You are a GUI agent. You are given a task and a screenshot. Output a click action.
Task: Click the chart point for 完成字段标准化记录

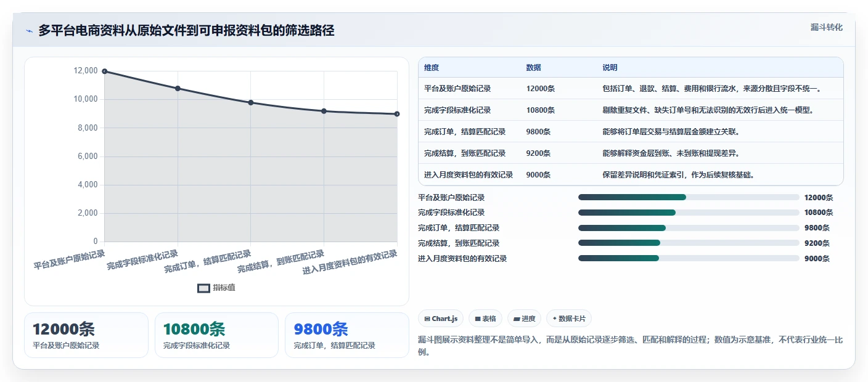pos(178,88)
